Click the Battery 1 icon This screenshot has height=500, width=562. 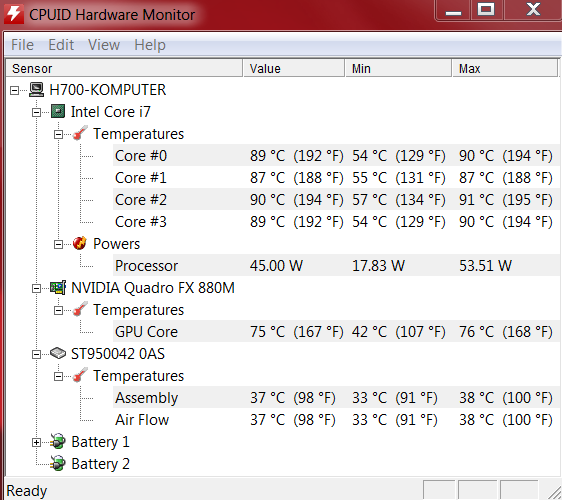(58, 442)
